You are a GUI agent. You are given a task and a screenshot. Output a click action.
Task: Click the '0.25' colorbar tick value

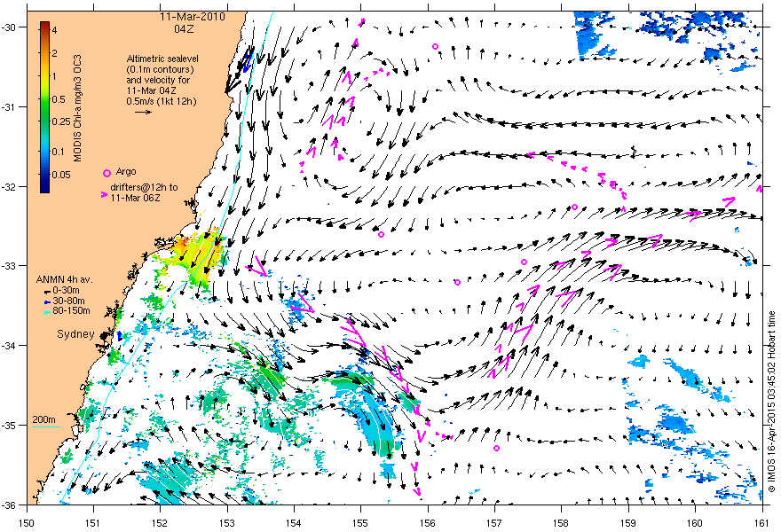click(x=61, y=122)
